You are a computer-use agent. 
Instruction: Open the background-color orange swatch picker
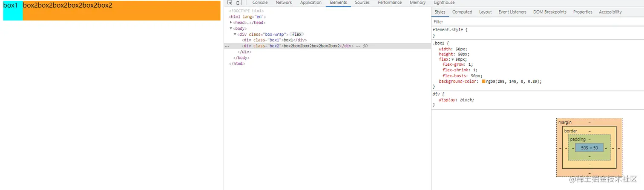point(483,81)
